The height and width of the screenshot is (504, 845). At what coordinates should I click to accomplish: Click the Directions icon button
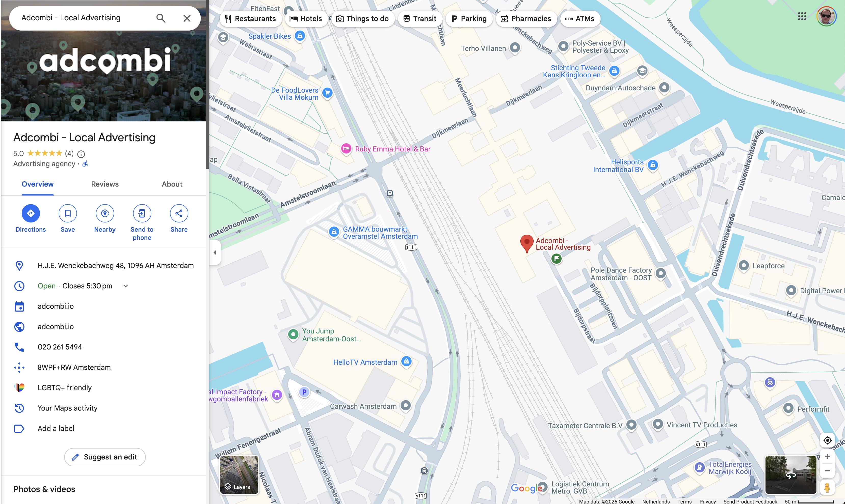[x=31, y=213]
